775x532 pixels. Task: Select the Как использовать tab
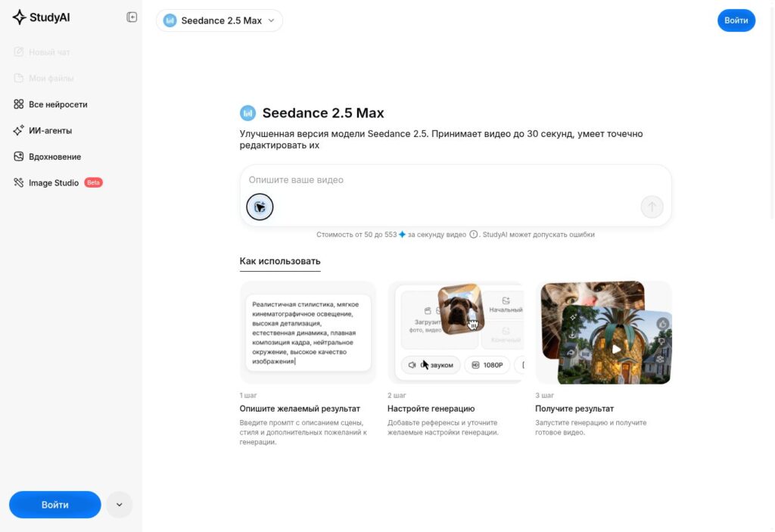tap(280, 261)
